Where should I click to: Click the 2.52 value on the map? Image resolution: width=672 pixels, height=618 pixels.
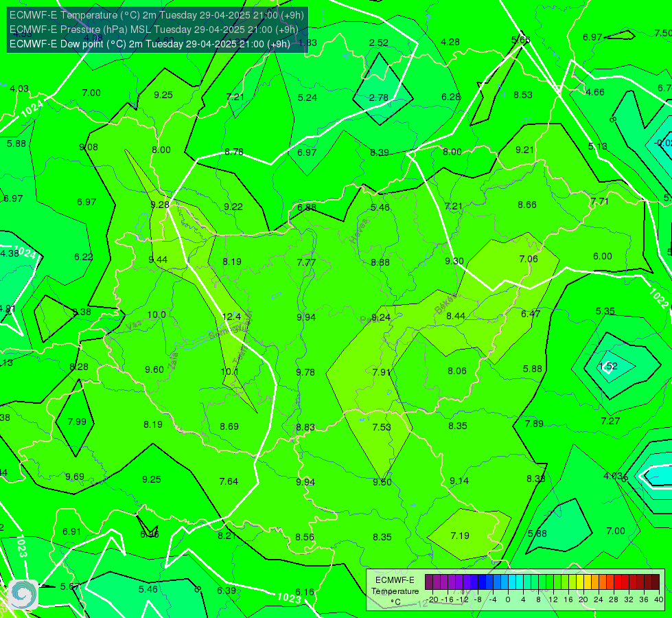[378, 43]
